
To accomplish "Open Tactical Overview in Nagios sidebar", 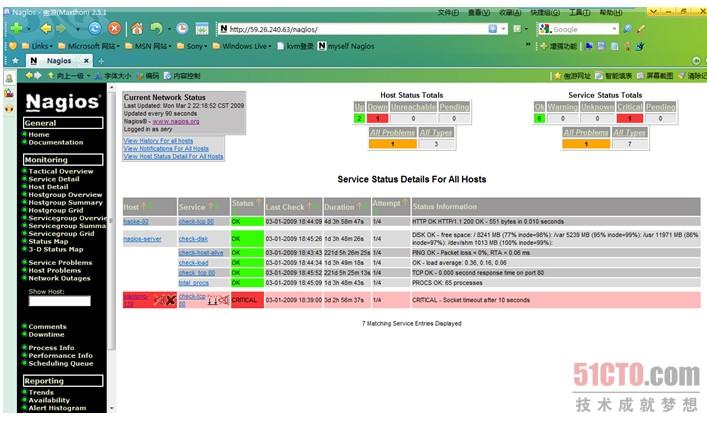I will [61, 171].
